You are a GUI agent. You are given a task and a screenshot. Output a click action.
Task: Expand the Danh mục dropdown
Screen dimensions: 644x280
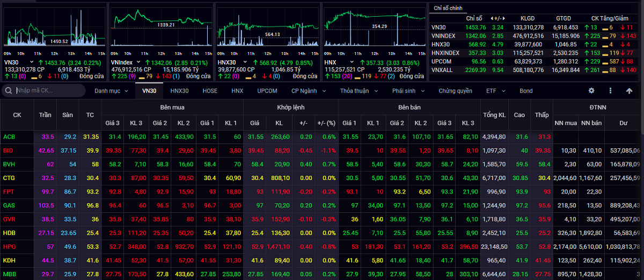(111, 91)
